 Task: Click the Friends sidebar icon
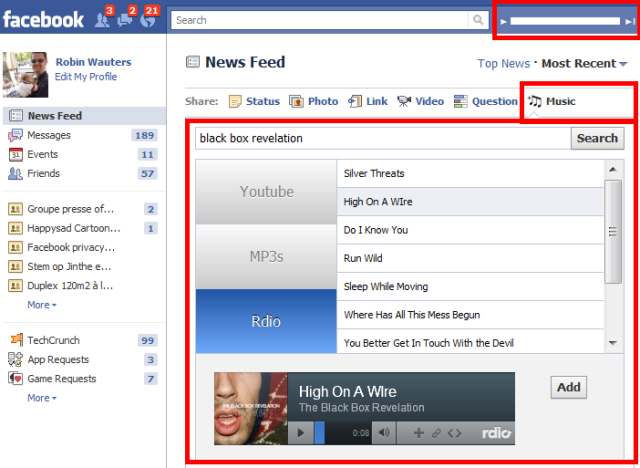point(16,173)
